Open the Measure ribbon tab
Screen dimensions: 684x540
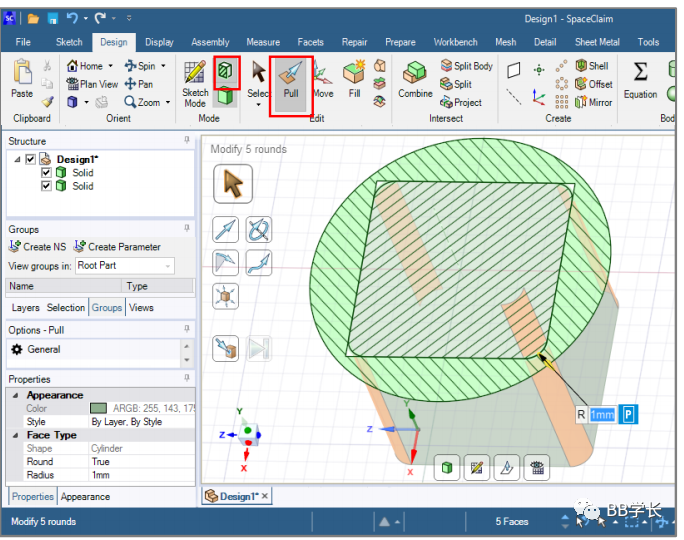click(x=263, y=42)
